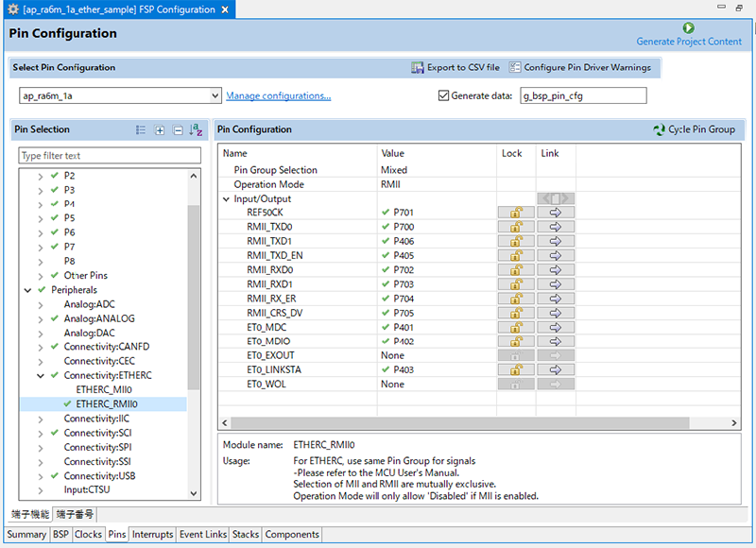Image resolution: width=756 pixels, height=548 pixels.
Task: Toggle the lock for RMII_RXD0
Action: (516, 270)
